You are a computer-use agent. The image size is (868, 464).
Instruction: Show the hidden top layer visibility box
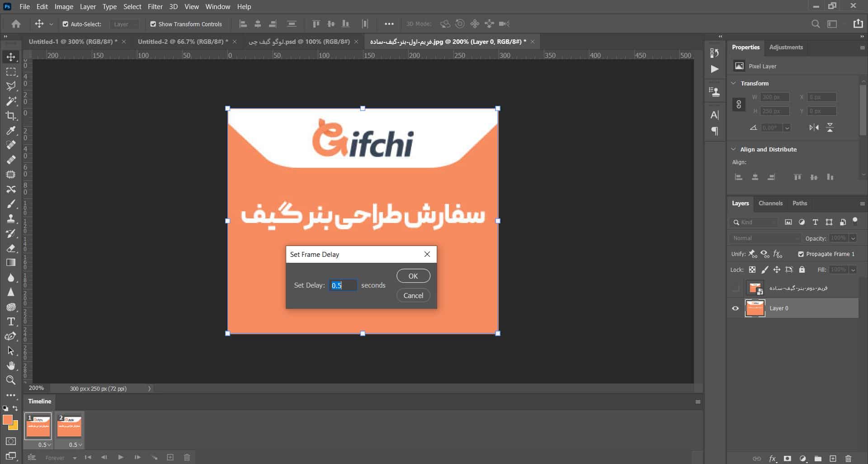pos(736,288)
